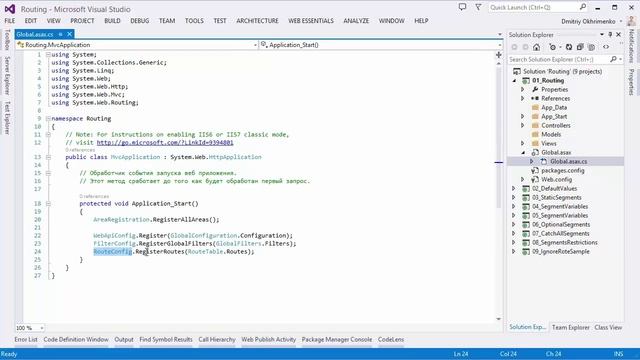Open the Notifications side panel

click(x=632, y=46)
